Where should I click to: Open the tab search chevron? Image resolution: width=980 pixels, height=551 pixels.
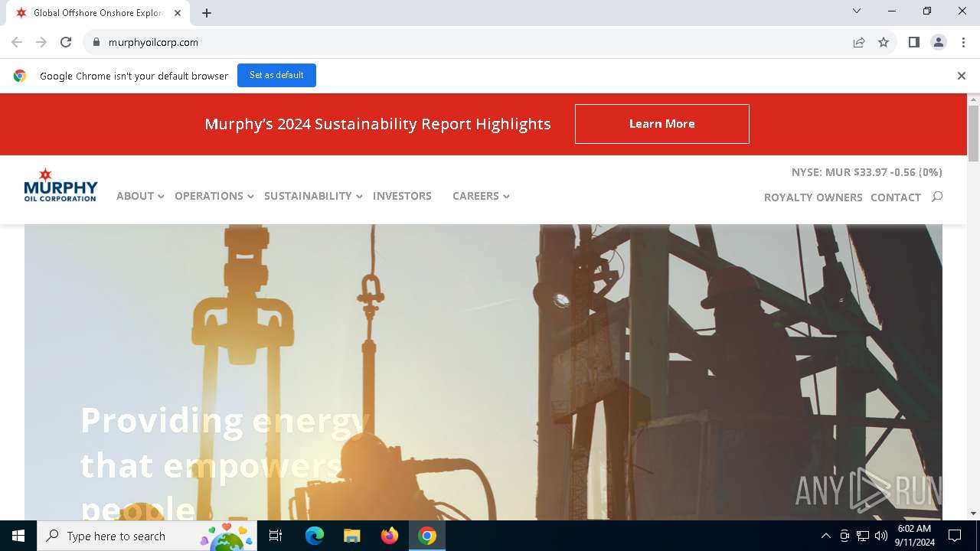pyautogui.click(x=857, y=11)
